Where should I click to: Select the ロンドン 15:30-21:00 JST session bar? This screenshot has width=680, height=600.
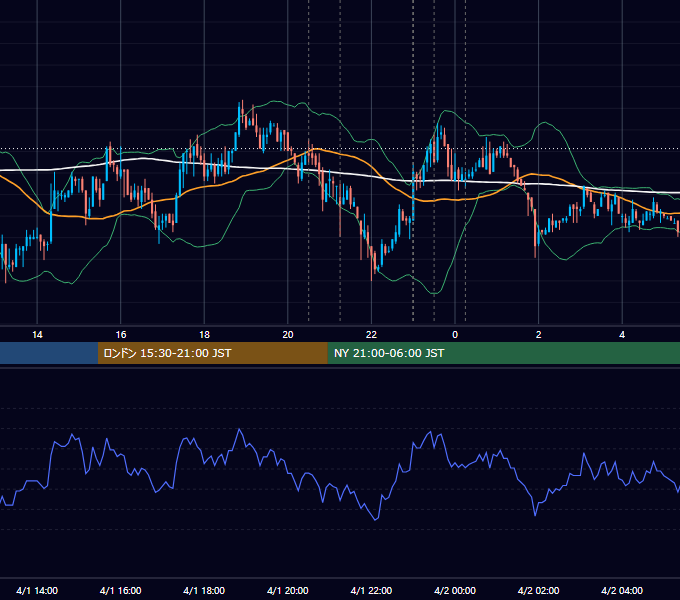point(212,353)
